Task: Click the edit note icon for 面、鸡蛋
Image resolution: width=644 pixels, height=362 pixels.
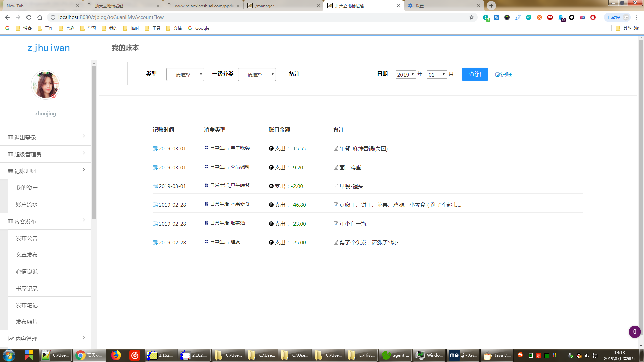Action: 336,167
